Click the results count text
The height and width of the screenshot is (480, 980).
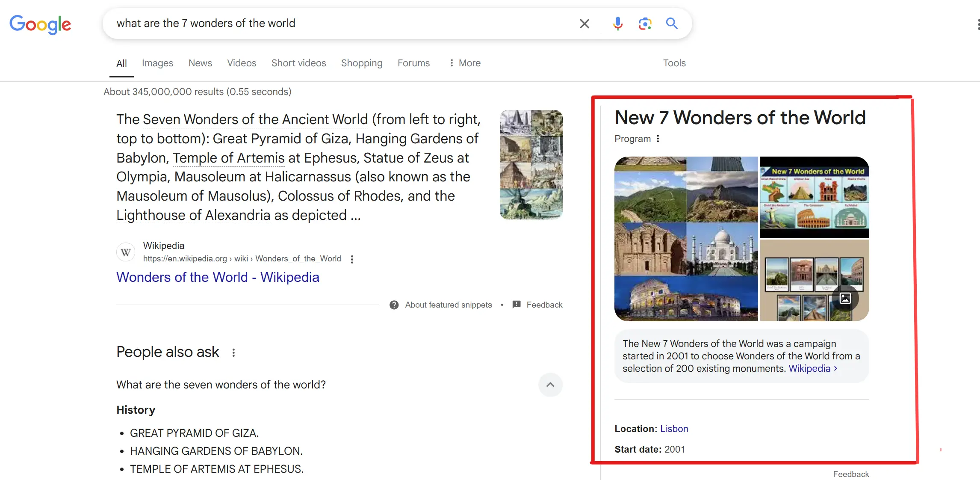[x=198, y=92]
